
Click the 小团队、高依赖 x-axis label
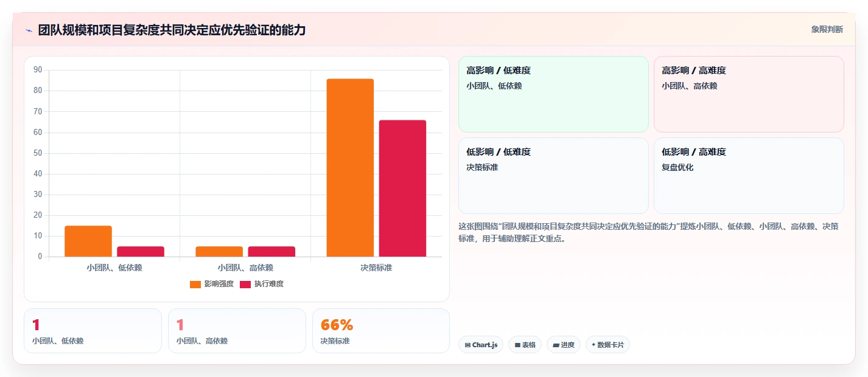pos(245,268)
